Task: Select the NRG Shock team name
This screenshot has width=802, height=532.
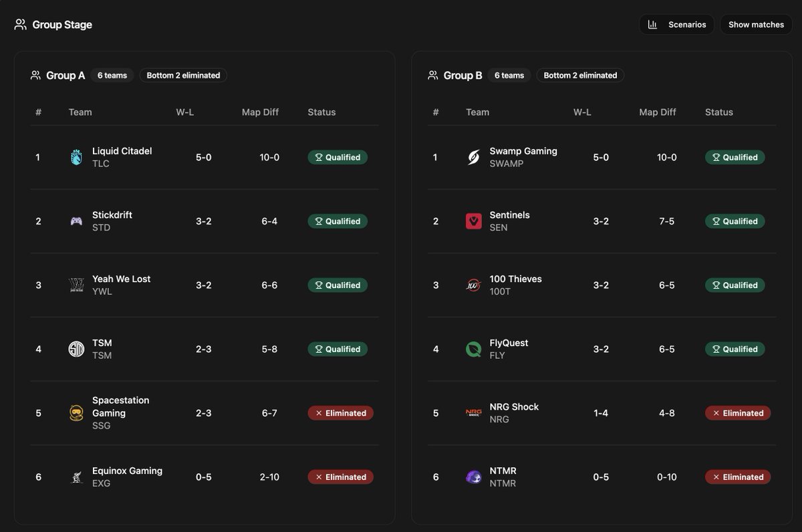Action: click(x=514, y=407)
